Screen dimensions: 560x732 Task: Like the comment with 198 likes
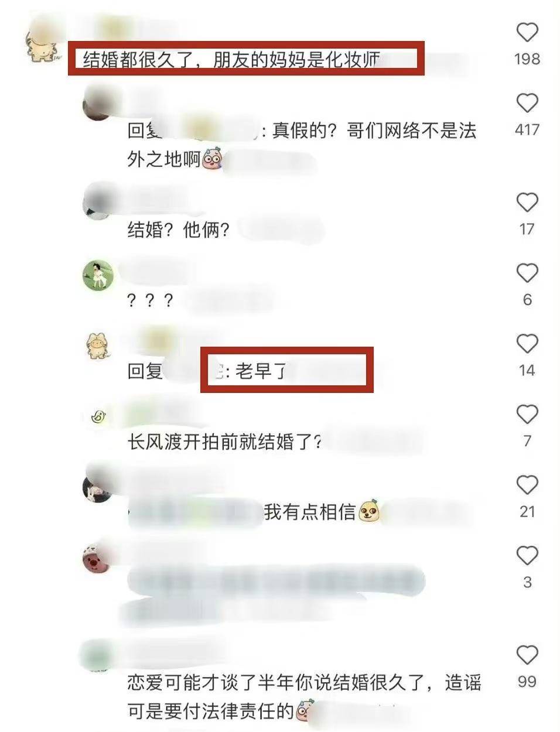coord(527,32)
